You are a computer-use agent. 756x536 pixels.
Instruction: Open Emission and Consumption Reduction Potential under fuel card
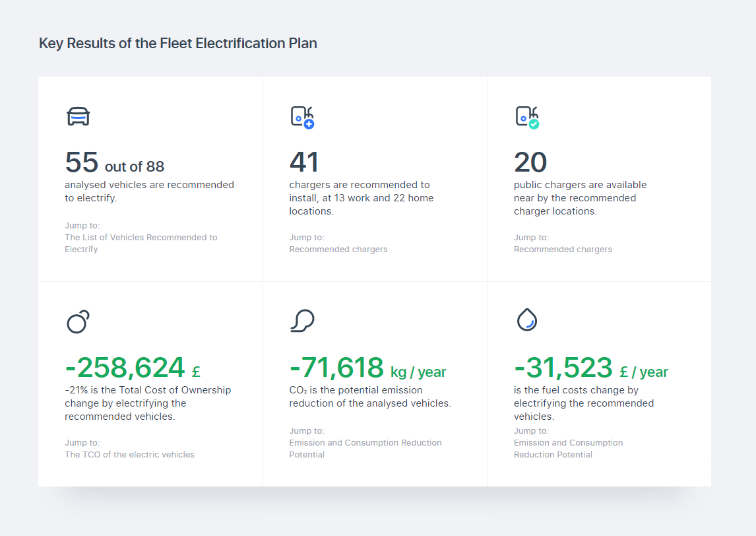click(568, 448)
